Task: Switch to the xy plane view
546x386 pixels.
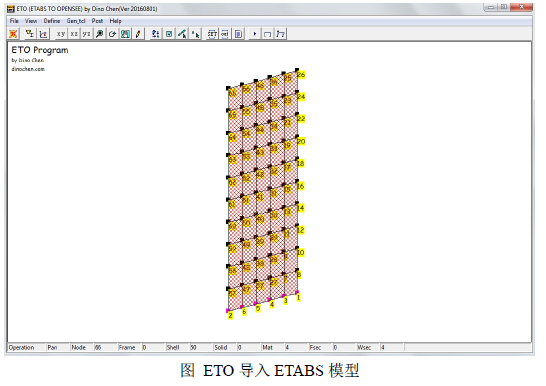Action: click(x=61, y=34)
